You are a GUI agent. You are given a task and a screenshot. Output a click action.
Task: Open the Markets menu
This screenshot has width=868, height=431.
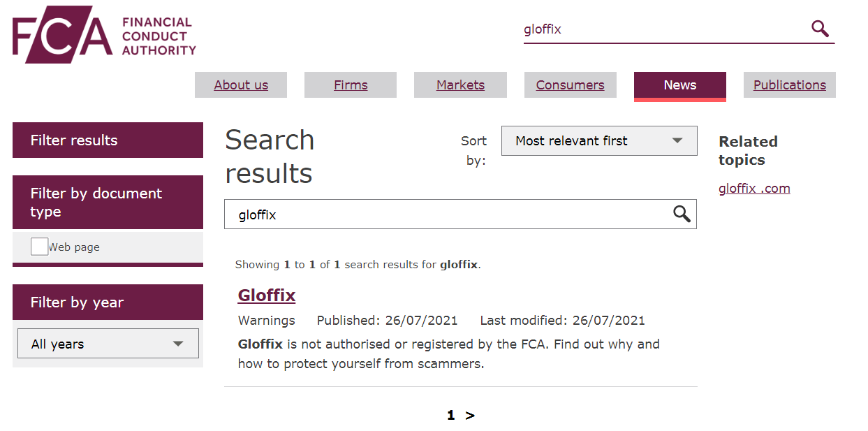[460, 85]
